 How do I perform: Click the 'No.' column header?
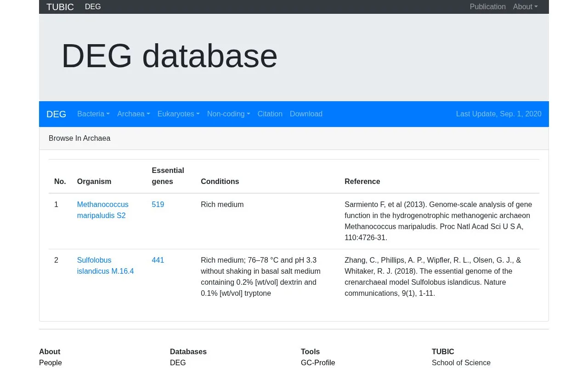(60, 181)
